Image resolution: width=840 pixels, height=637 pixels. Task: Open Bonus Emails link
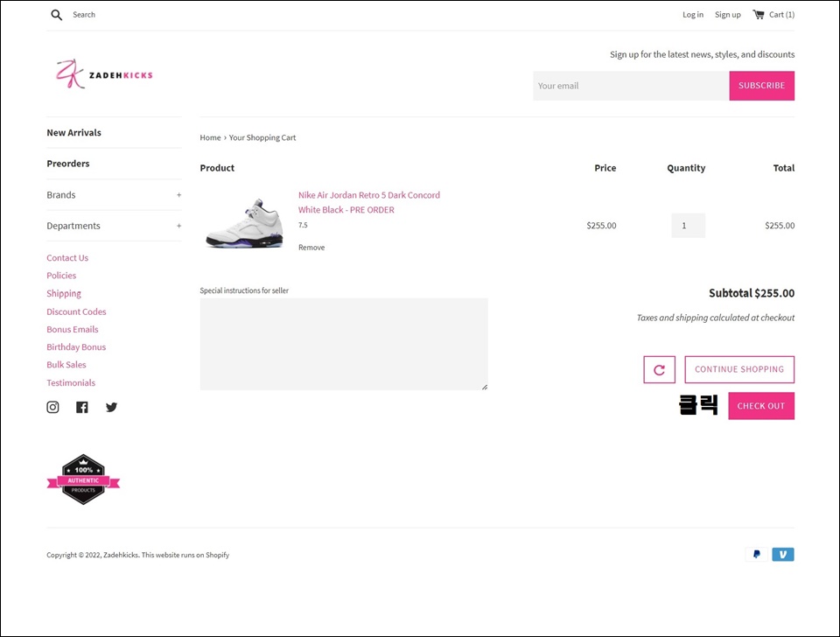[x=73, y=330]
